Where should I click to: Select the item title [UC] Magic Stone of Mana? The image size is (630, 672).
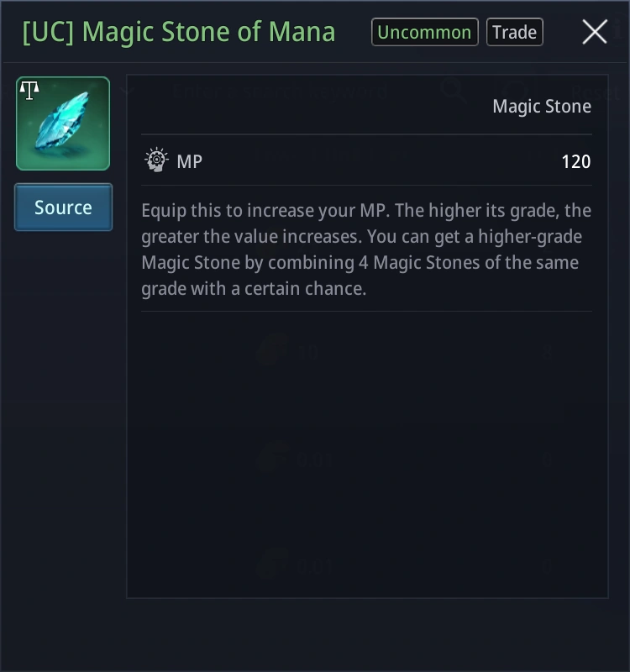click(179, 31)
